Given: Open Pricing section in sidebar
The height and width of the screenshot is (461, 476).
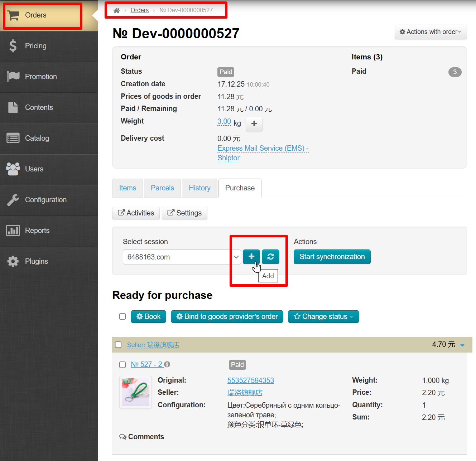Looking at the screenshot, I should pyautogui.click(x=35, y=46).
